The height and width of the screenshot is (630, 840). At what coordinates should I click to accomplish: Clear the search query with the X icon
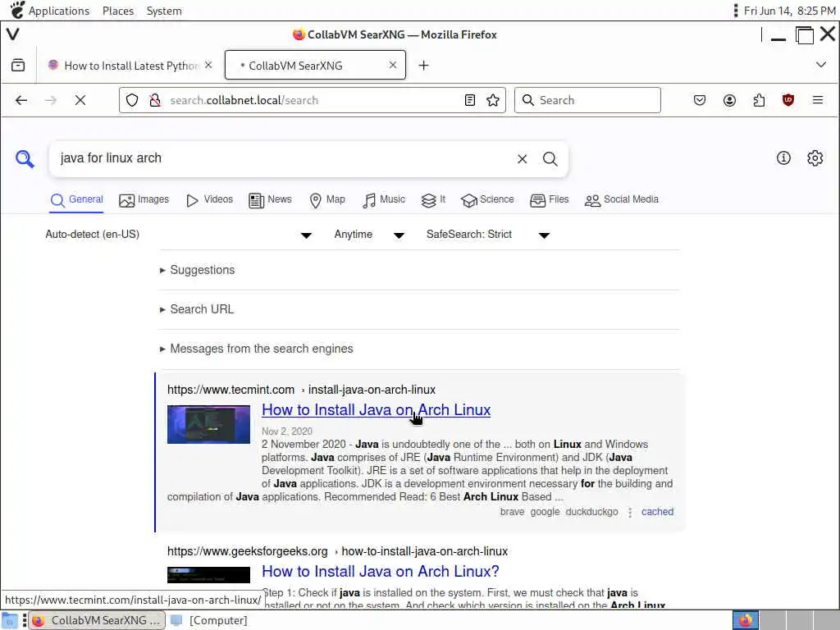523,159
